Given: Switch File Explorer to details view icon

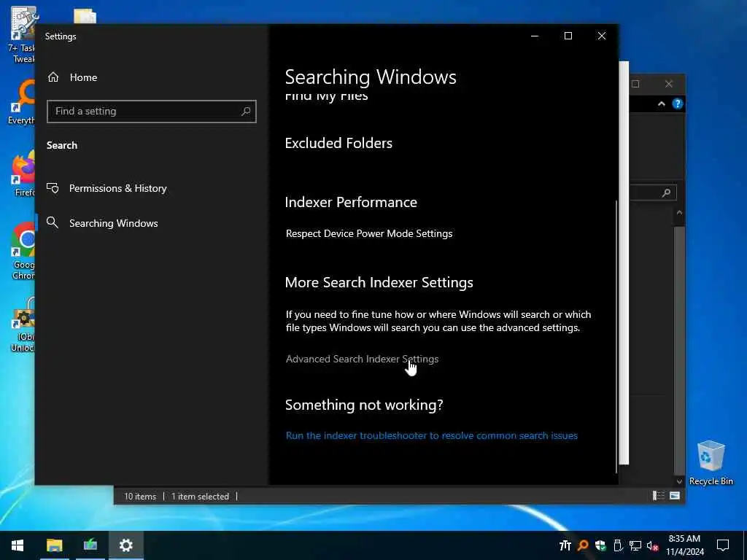Looking at the screenshot, I should [659, 496].
